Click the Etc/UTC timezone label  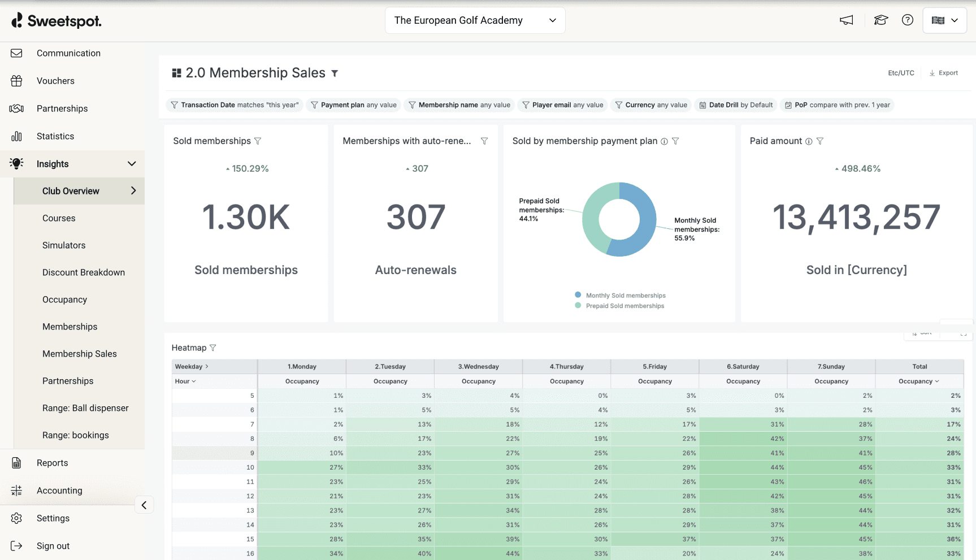coord(901,73)
